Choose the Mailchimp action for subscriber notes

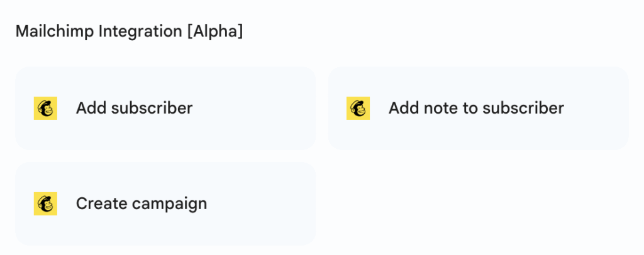point(478,108)
